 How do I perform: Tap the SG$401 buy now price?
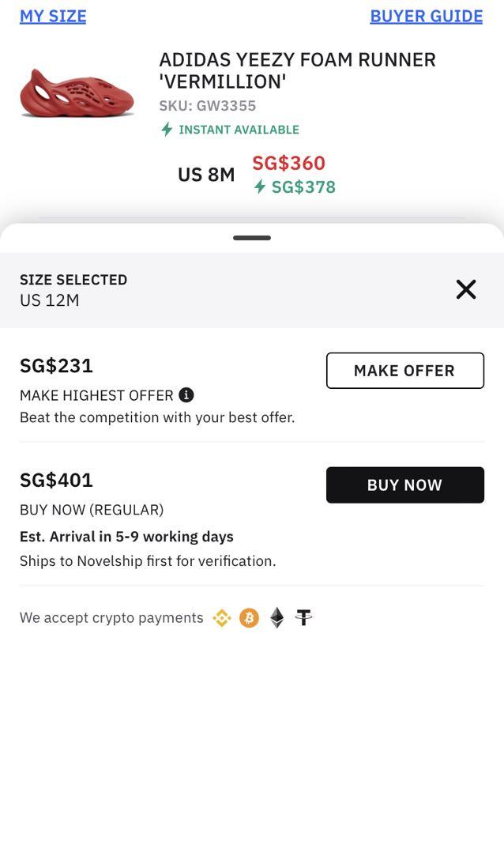57,480
